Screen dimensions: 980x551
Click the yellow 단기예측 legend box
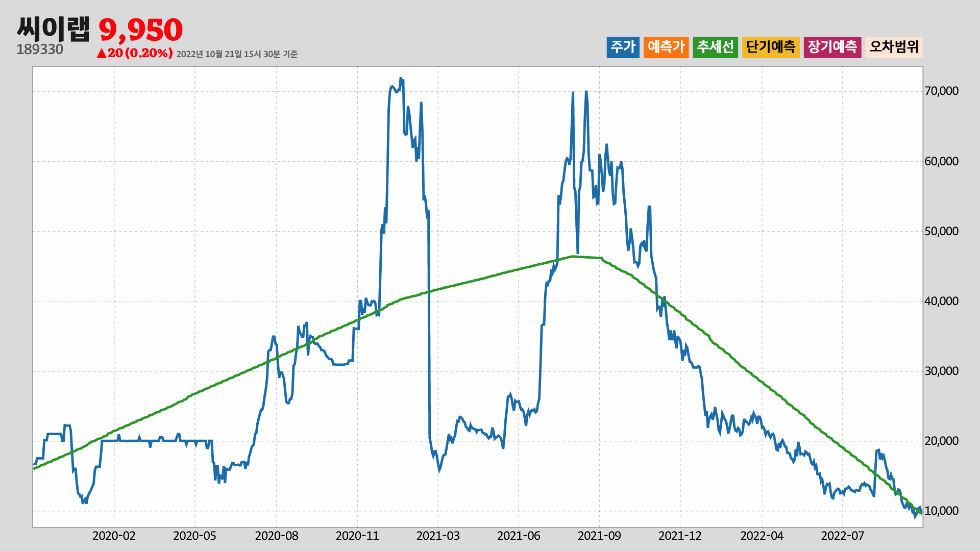click(x=771, y=47)
